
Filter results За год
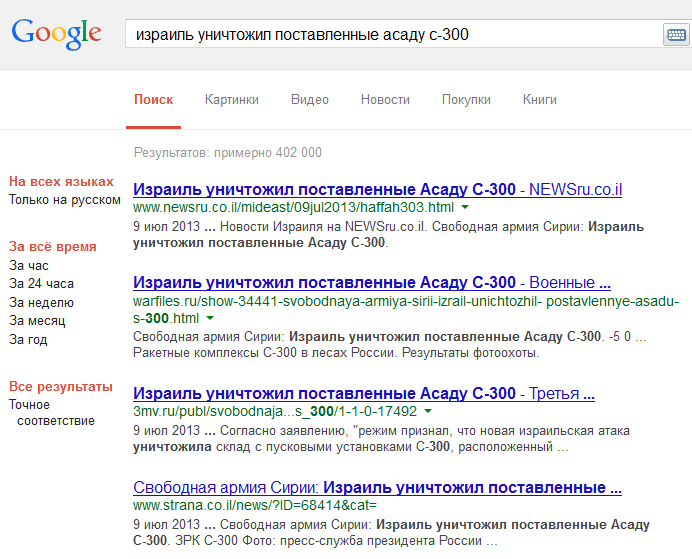[x=28, y=340]
